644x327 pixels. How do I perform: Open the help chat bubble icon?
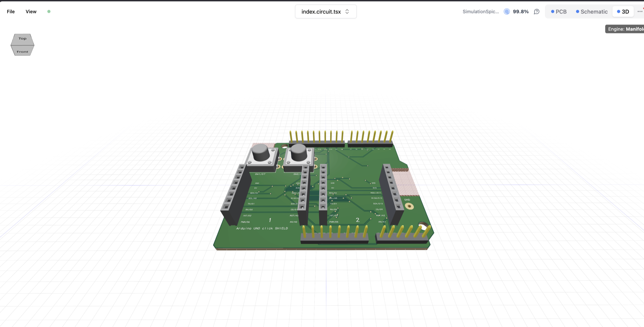click(537, 11)
